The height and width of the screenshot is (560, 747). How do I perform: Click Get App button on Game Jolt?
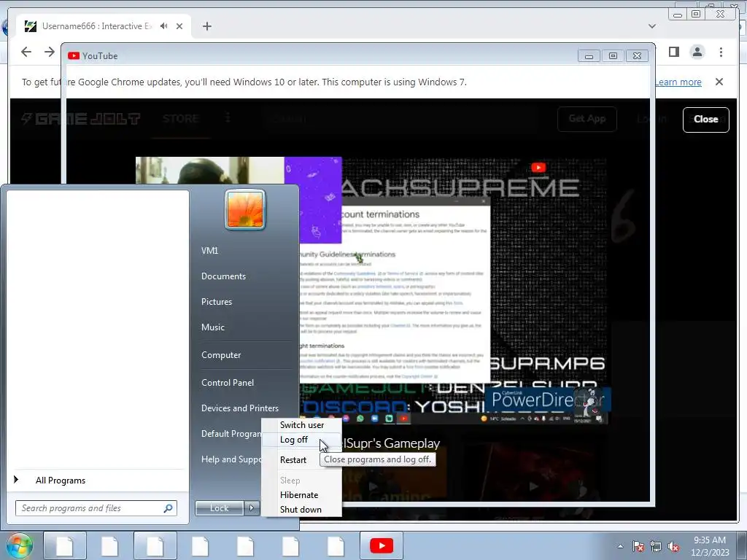[x=587, y=119]
